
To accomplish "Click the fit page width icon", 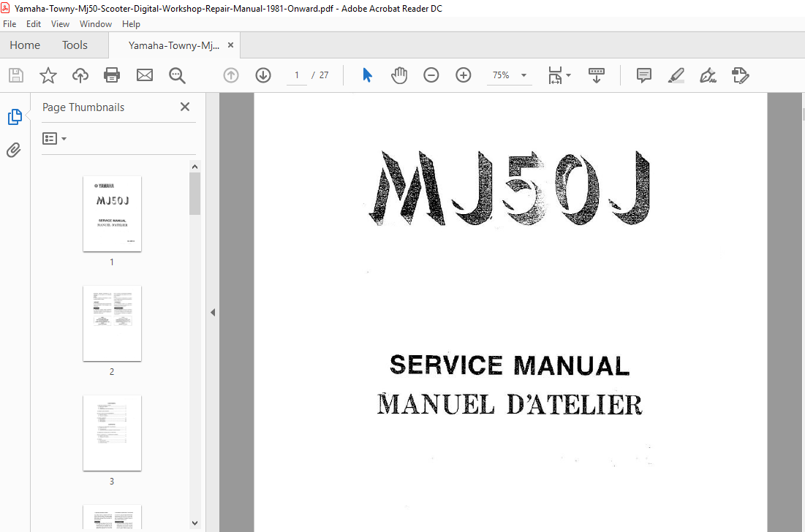I will [556, 75].
